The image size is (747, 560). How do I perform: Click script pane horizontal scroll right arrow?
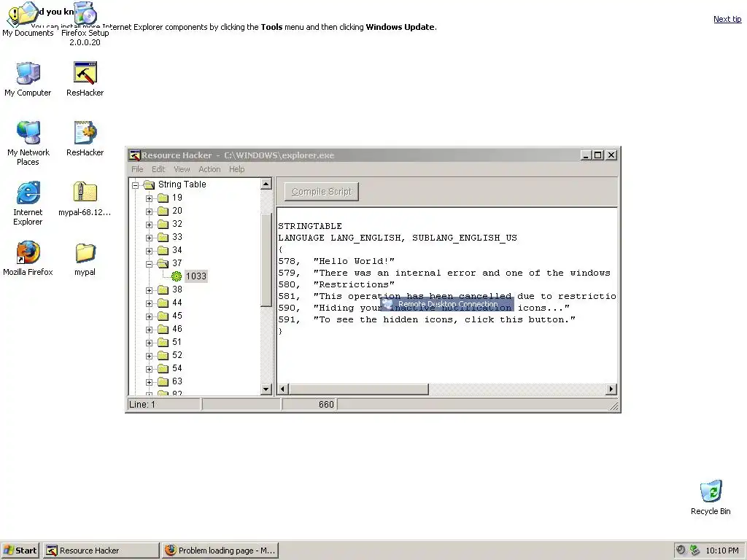(x=611, y=389)
